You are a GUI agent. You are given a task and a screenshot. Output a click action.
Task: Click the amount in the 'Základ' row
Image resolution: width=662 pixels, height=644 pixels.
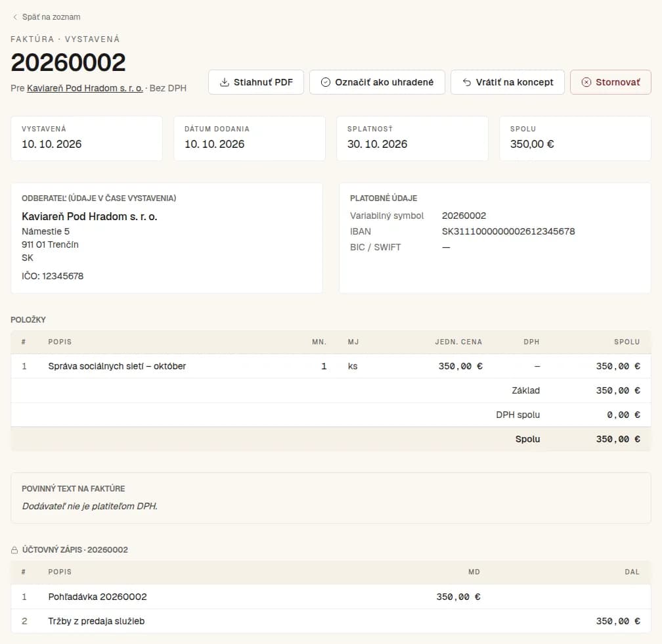618,390
